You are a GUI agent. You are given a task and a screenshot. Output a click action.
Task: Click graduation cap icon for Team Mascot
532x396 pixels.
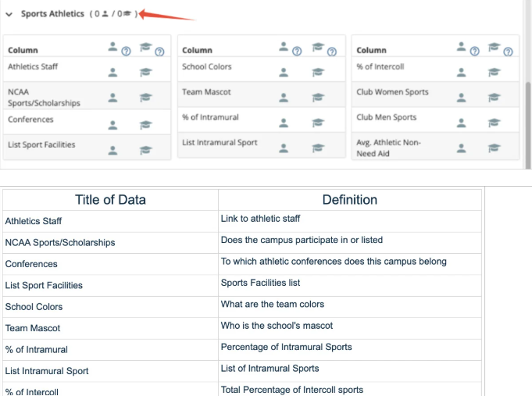(x=319, y=98)
